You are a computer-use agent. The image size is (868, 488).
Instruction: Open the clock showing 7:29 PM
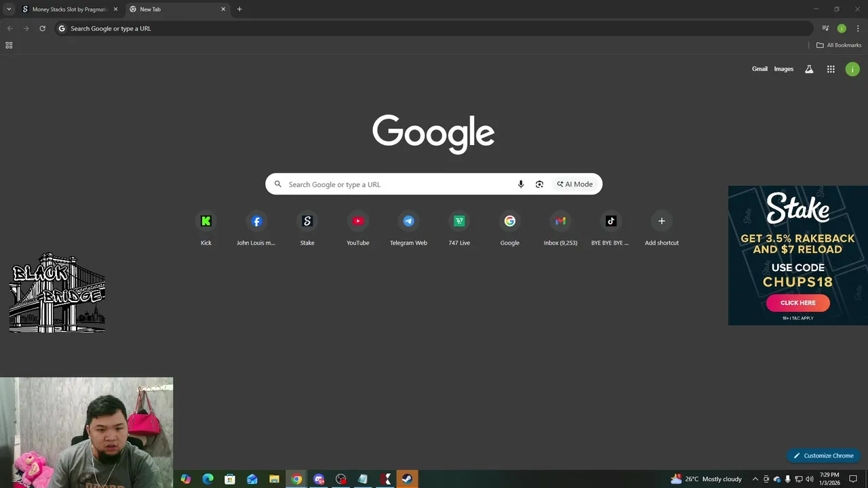[x=830, y=479]
